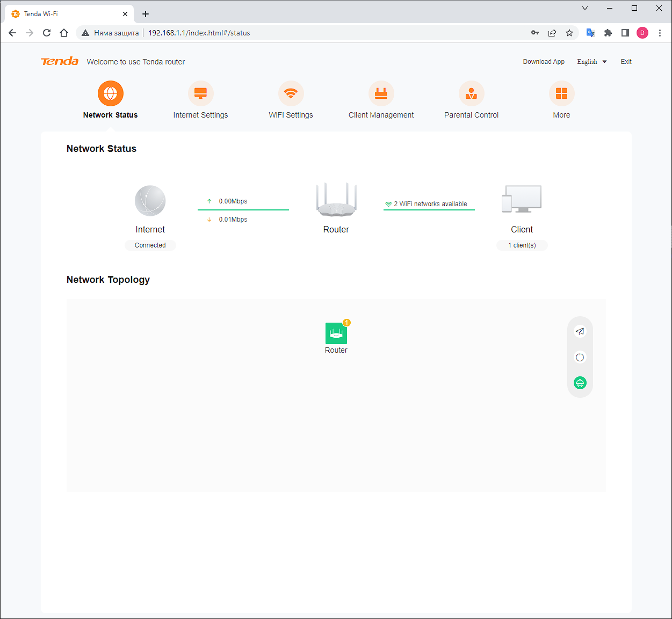The width and height of the screenshot is (672, 619).
Task: Click the Client label
Action: pyautogui.click(x=522, y=229)
